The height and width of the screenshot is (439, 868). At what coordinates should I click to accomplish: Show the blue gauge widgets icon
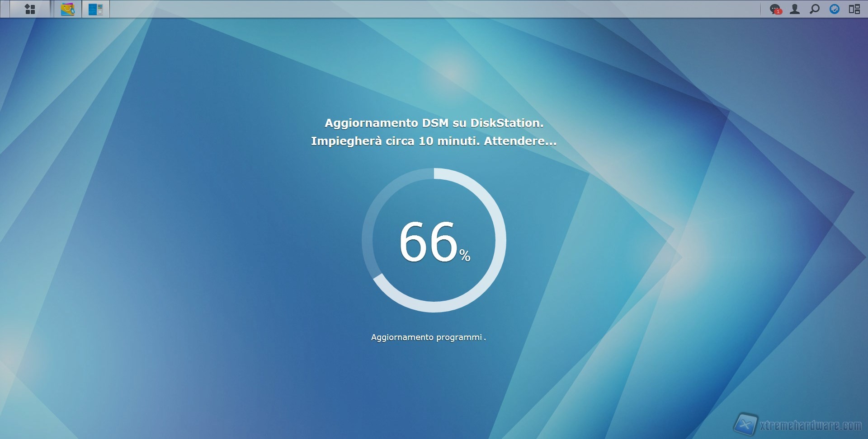835,9
